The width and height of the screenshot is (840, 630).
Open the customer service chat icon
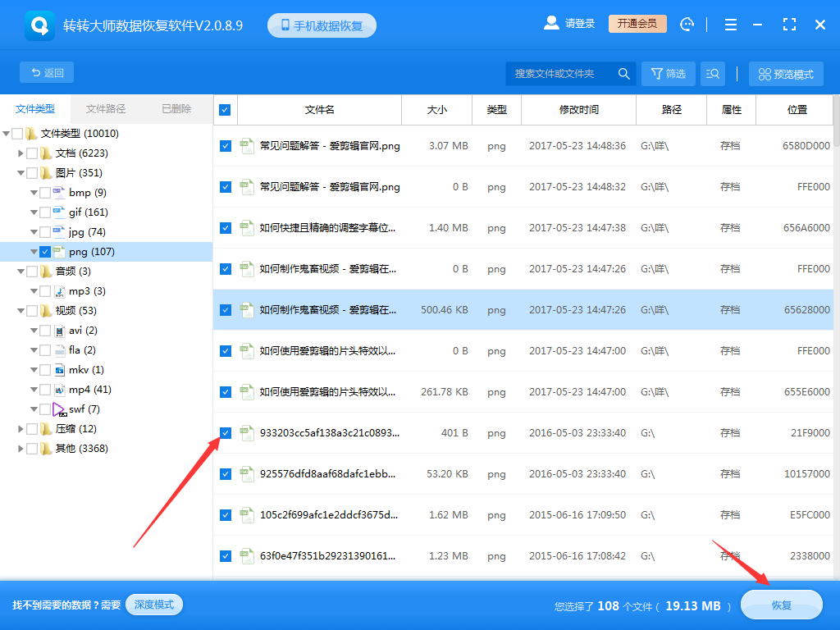tap(687, 24)
